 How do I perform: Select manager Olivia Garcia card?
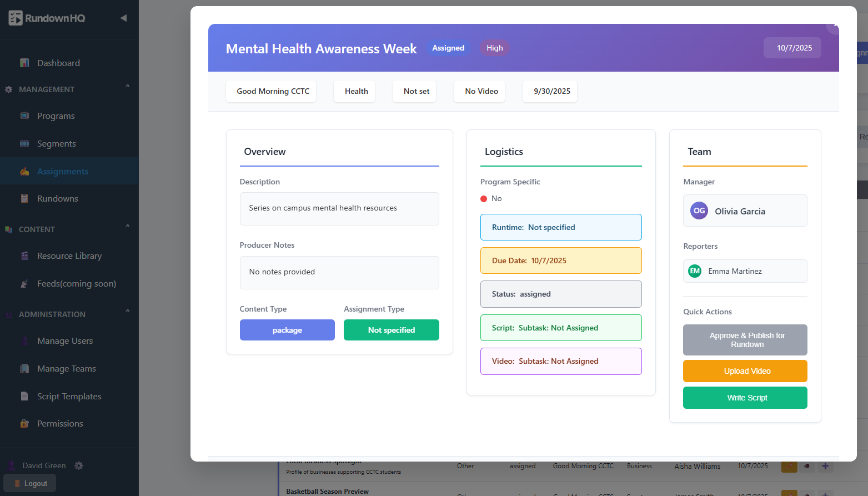click(745, 211)
